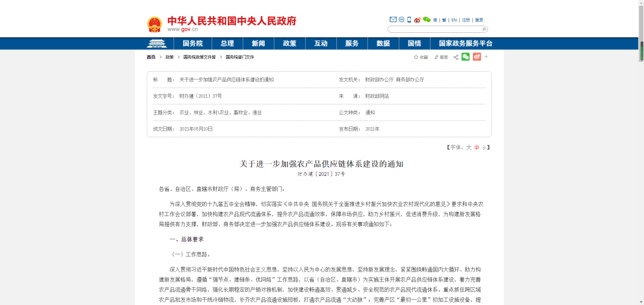
Task: Select 国家政务服务平台 in navigation bar
Action: pos(466,44)
